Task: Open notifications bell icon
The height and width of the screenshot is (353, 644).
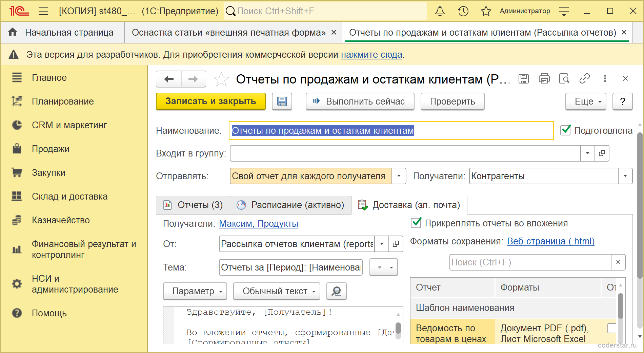Action: tap(440, 11)
